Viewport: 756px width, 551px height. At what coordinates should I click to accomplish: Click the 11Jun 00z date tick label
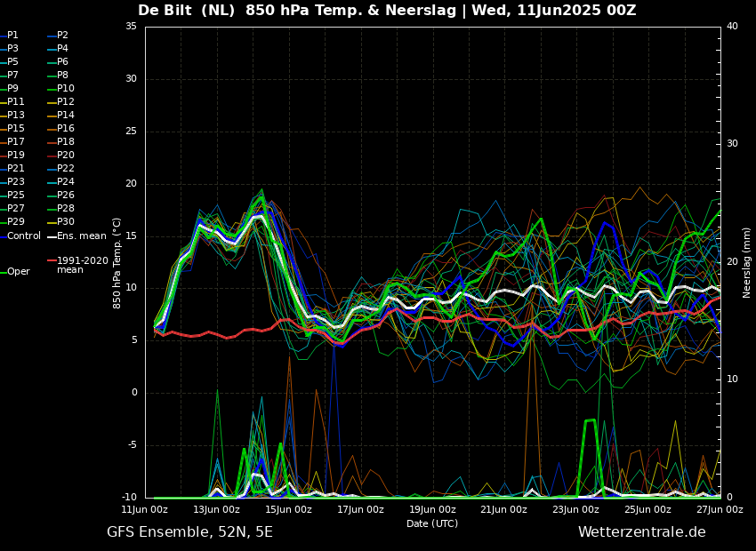click(145, 510)
